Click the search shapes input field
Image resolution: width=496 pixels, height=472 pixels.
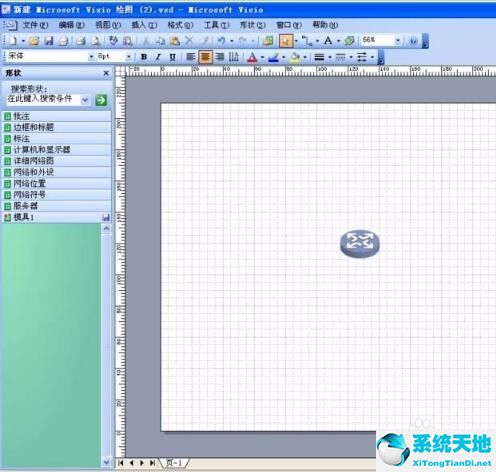43,99
